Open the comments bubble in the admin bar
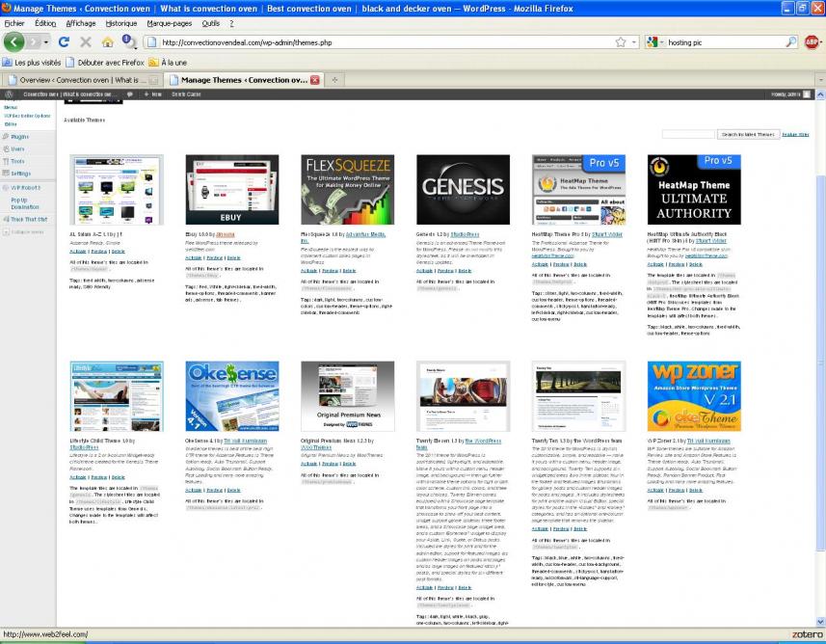This screenshot has width=826, height=644. tap(129, 94)
